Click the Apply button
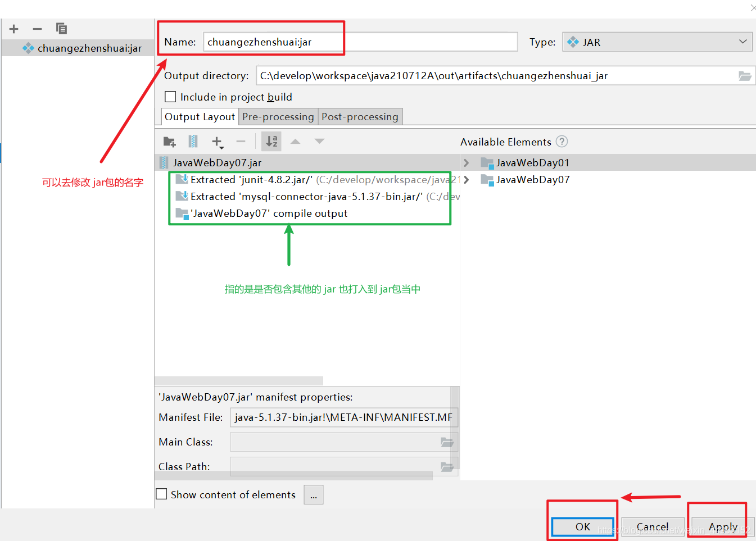Screen dimensions: 756x541 [723, 527]
